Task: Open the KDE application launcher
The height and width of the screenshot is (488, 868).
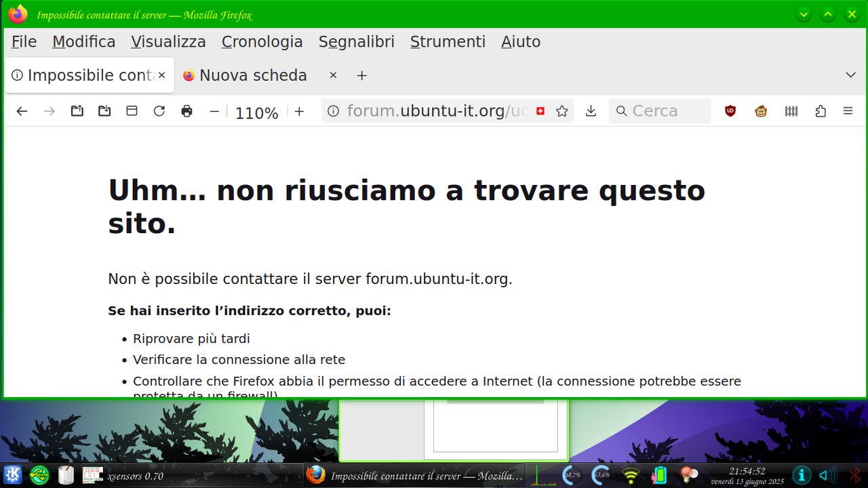Action: coord(13,475)
